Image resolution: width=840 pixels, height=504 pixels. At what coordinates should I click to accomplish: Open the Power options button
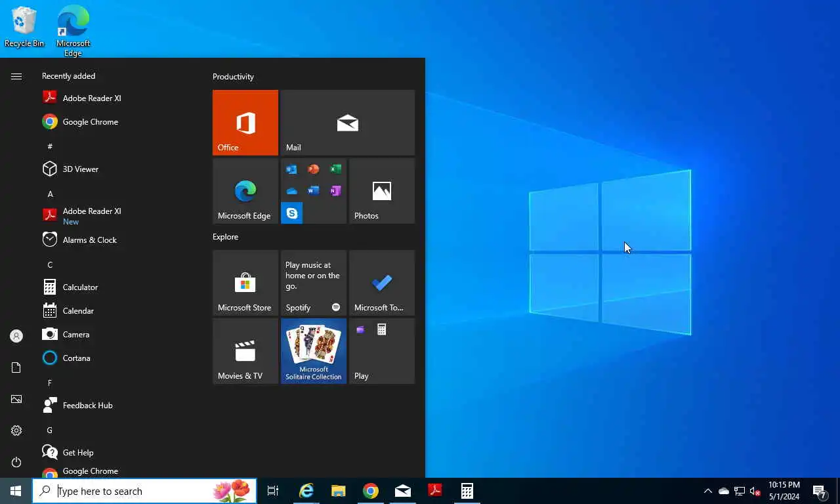click(16, 462)
